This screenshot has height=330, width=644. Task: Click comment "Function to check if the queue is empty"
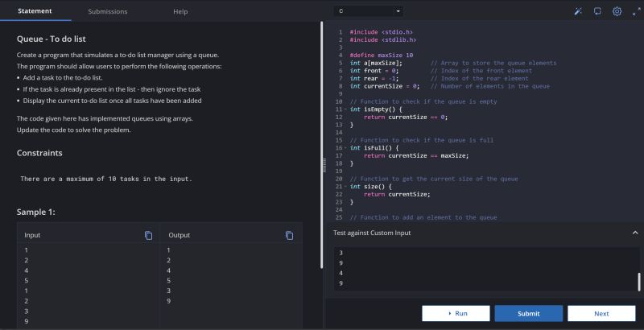click(x=423, y=101)
